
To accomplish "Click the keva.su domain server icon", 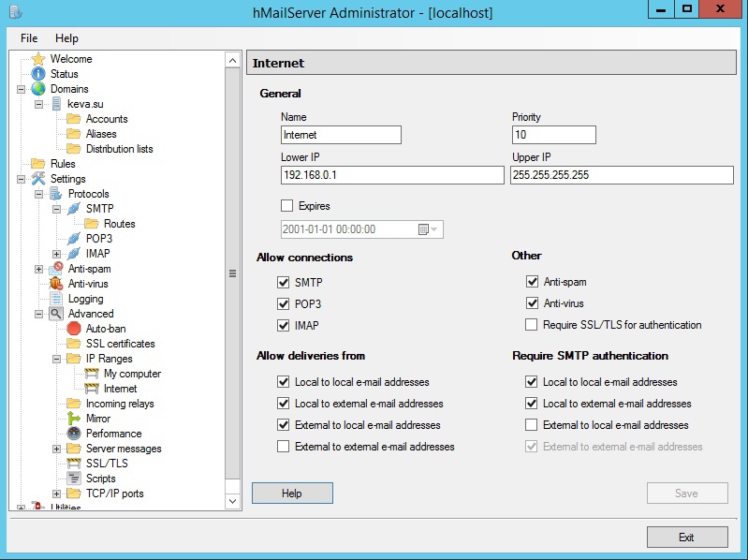I will (x=56, y=104).
